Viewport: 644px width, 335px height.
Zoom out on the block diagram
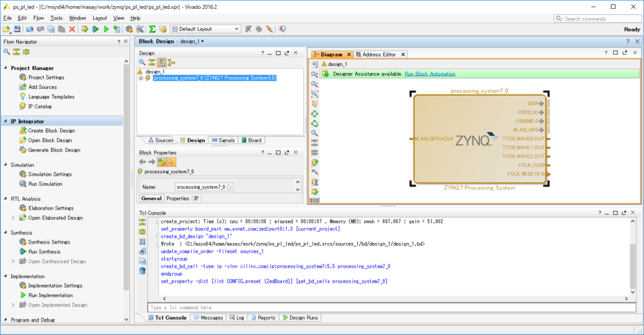click(314, 84)
